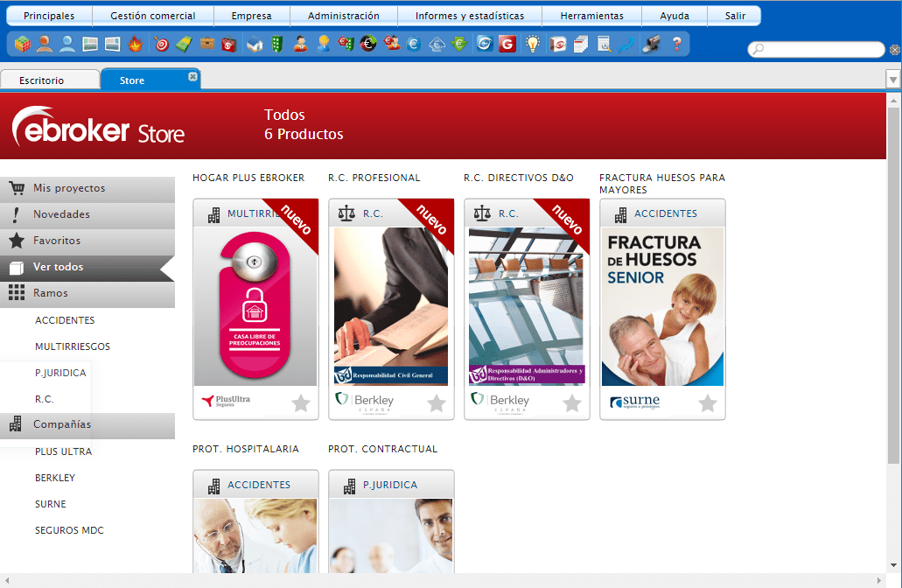
Task: Close the Store tab
Action: click(192, 76)
